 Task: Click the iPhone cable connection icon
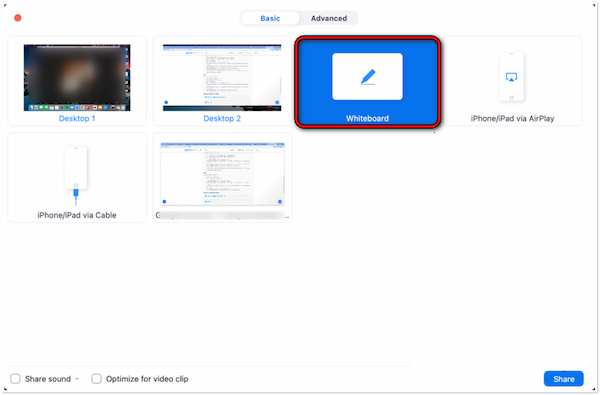(76, 175)
